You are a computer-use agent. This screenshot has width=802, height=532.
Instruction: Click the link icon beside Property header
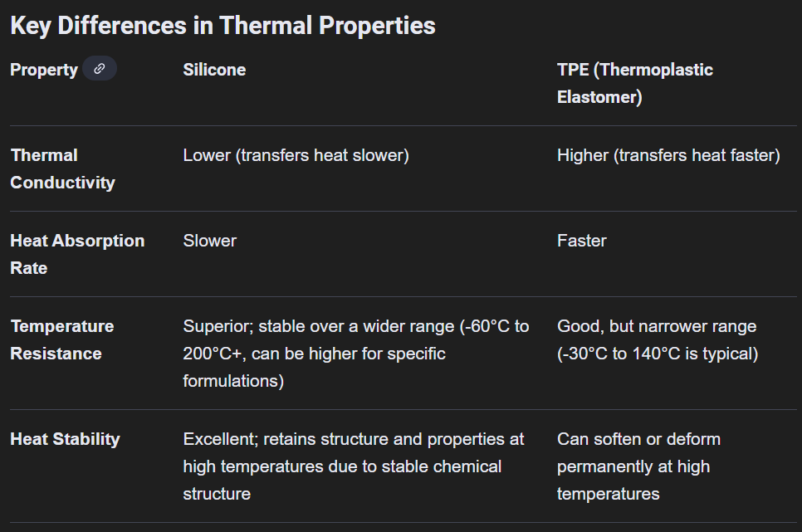click(x=100, y=69)
